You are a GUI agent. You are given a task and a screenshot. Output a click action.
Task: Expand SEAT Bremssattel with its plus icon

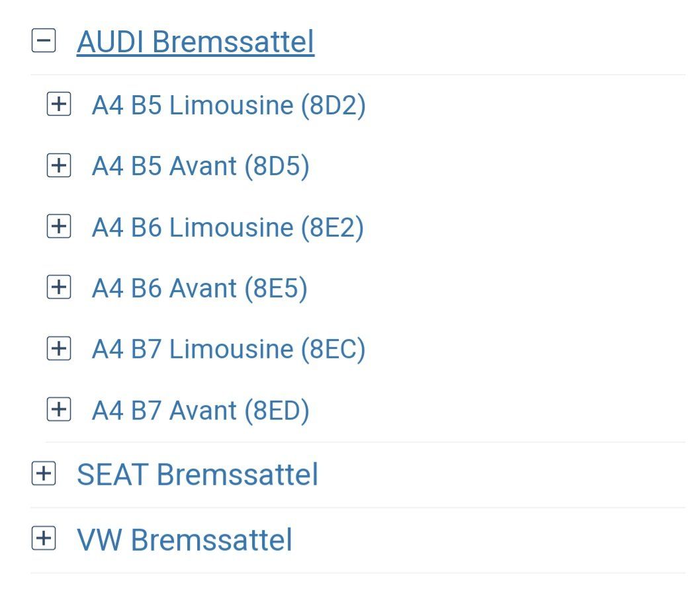coord(44,474)
